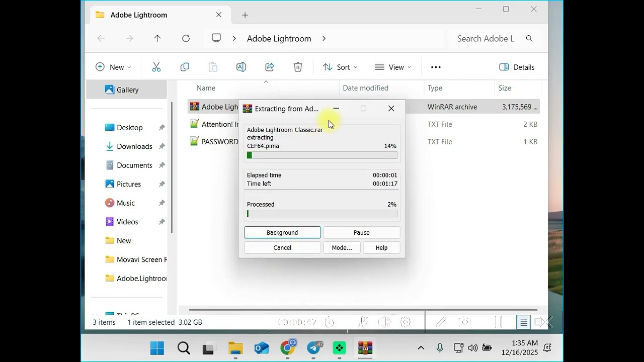Viewport: 644px width, 362px height.
Task: Click the Back navigation arrow
Action: 101,38
